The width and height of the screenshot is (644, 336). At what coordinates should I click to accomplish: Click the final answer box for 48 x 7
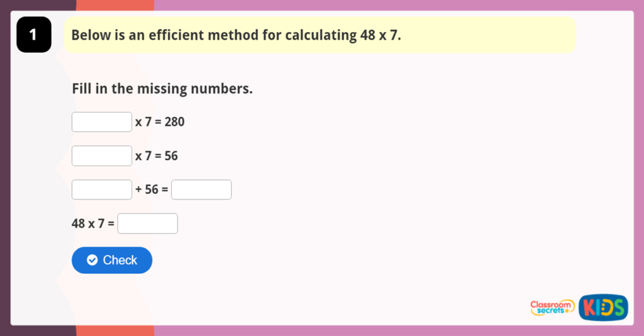[x=148, y=224]
